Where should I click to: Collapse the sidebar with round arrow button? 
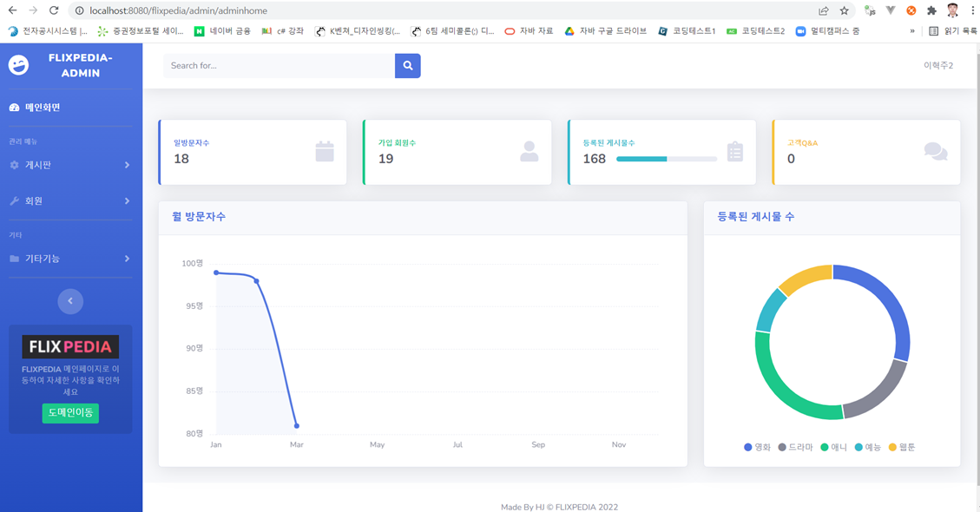(70, 301)
